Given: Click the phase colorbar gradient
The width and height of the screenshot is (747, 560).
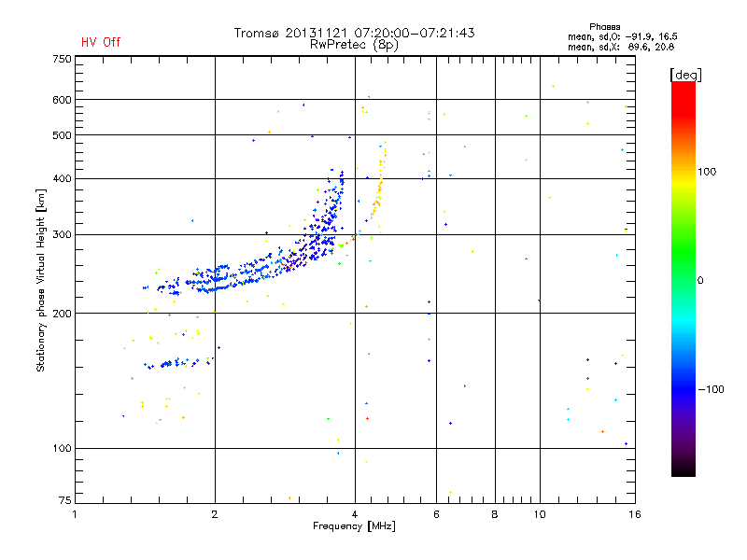Looking at the screenshot, I should (x=684, y=278).
